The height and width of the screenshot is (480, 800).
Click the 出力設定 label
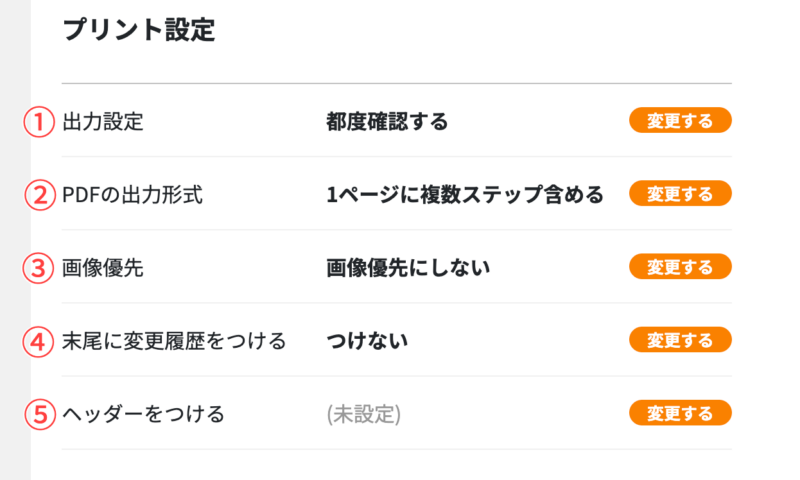103,122
